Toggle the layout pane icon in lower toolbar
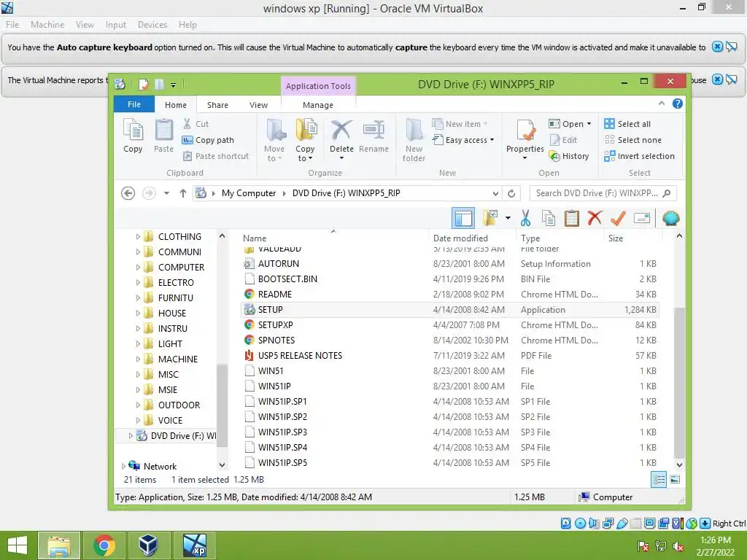This screenshot has width=747, height=560. point(463,218)
